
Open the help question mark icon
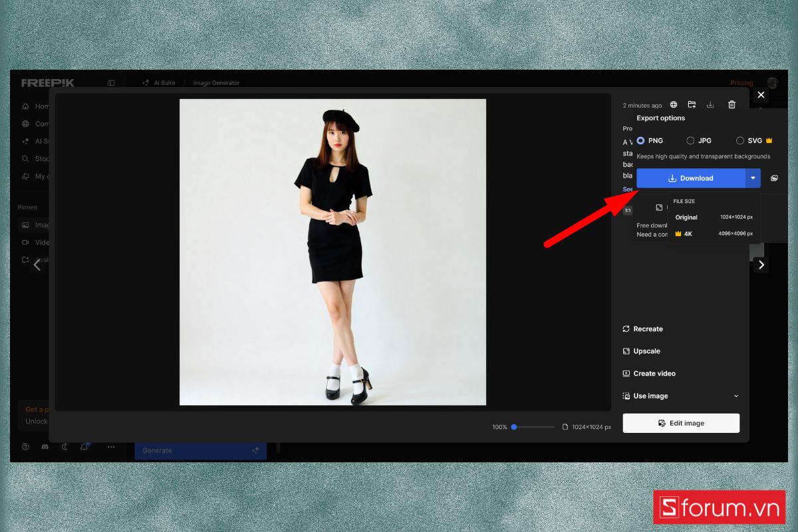click(x=25, y=447)
